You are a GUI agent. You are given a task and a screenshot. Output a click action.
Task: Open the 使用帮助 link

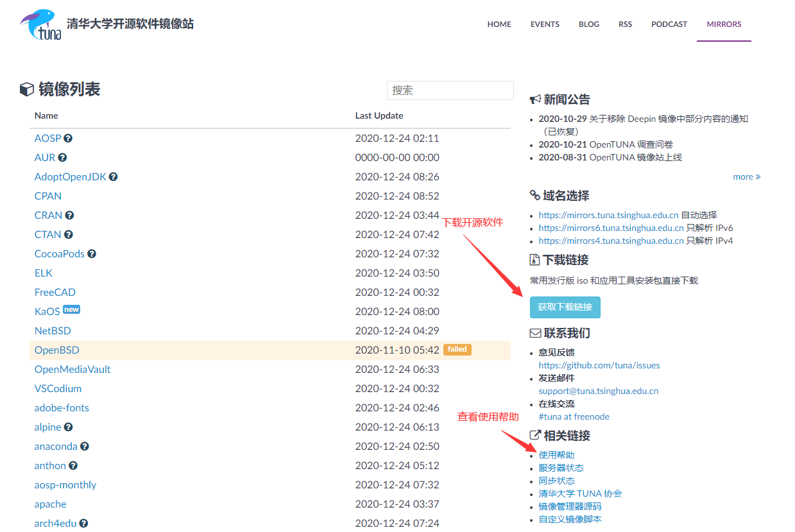[557, 455]
